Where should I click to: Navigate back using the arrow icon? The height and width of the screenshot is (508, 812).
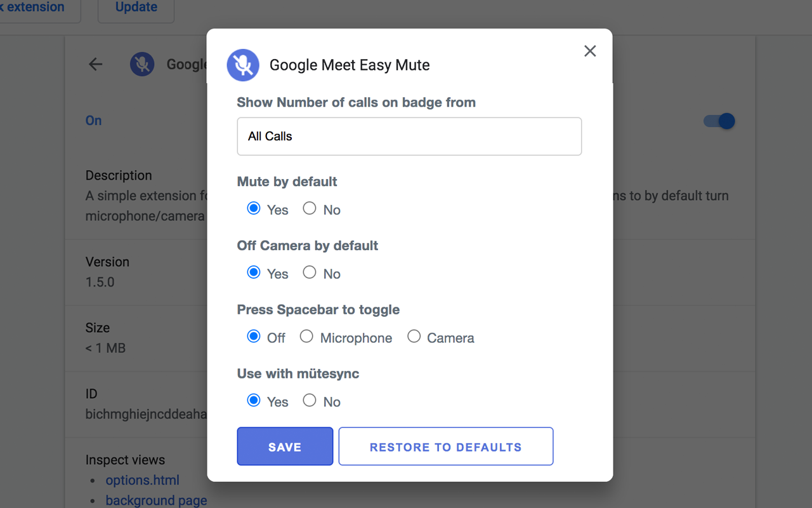pos(95,64)
